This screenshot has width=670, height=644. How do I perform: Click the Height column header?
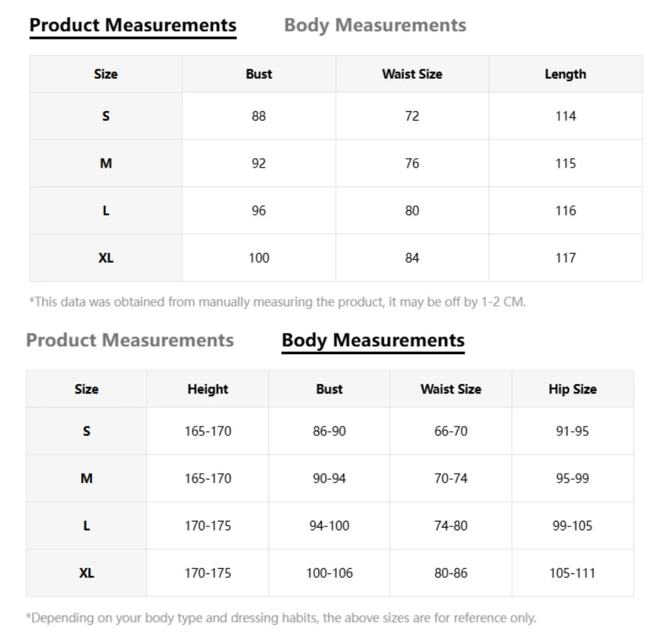pos(208,389)
